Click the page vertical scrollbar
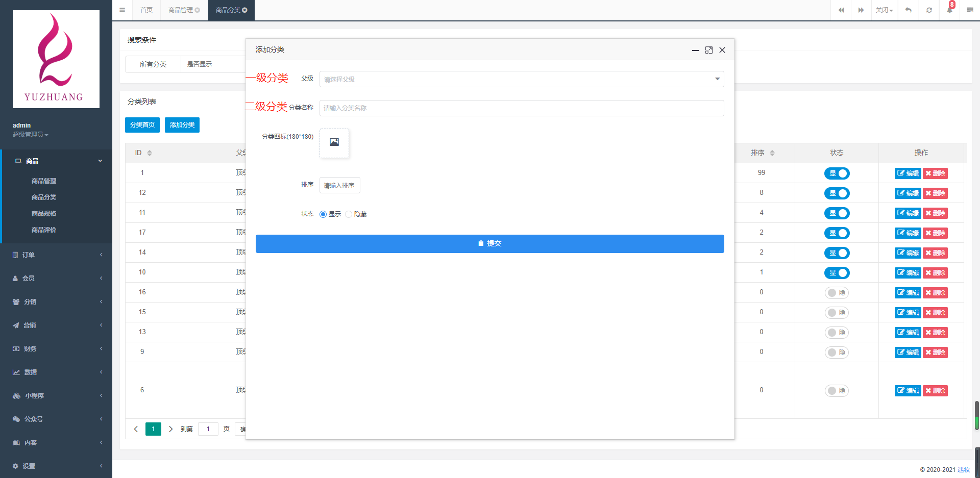980x478 pixels. pyautogui.click(x=977, y=416)
